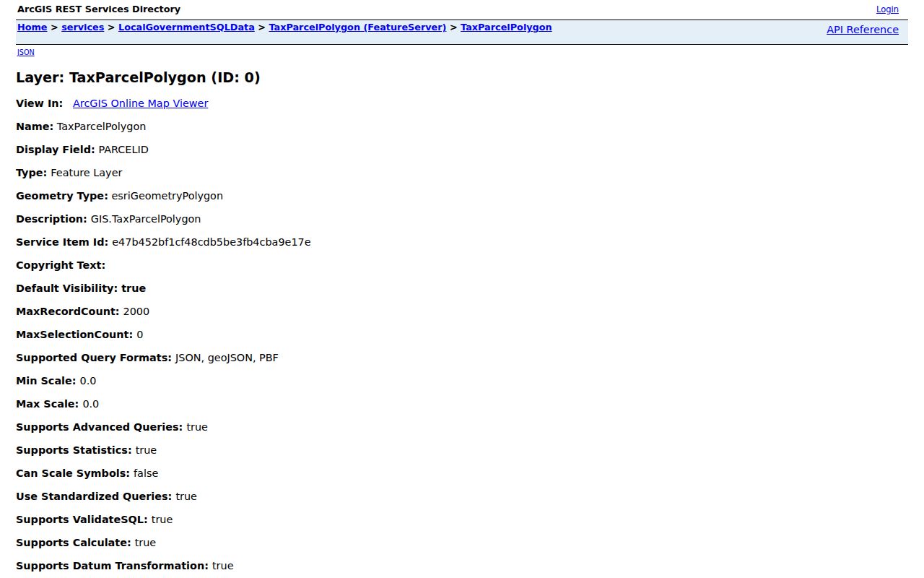Open ArcGIS Online Map Viewer link
Viewport: 924px width, 578px height.
141,103
